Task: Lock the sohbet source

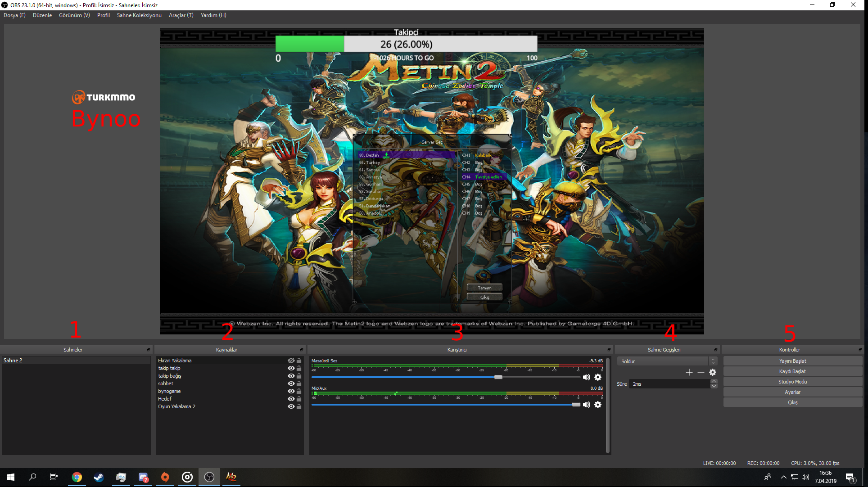Action: tap(299, 383)
